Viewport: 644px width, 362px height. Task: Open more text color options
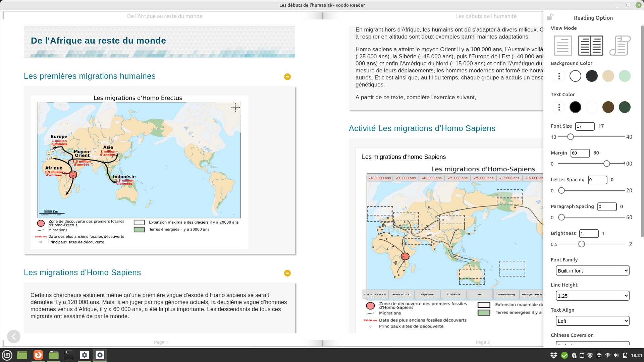click(559, 107)
